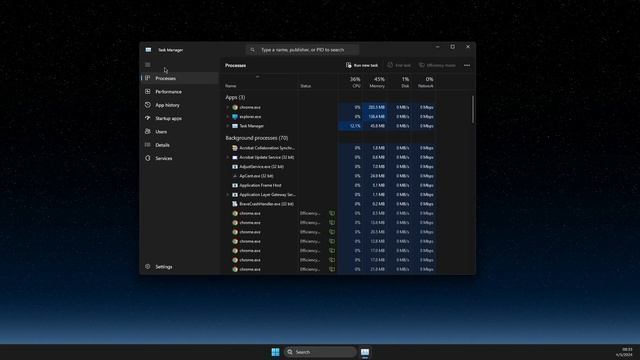Click the Run new task icon
The height and width of the screenshot is (360, 640).
coord(349,65)
